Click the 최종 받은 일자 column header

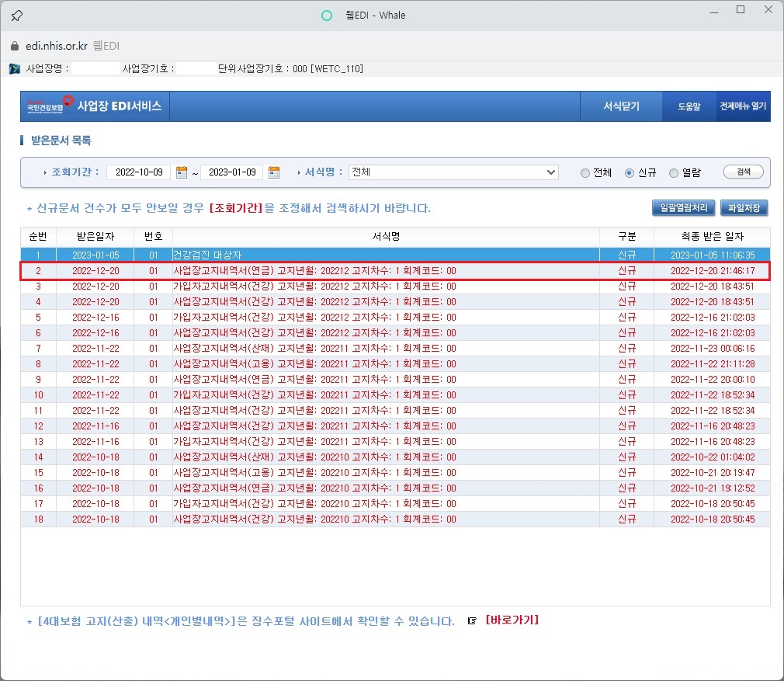pos(712,237)
